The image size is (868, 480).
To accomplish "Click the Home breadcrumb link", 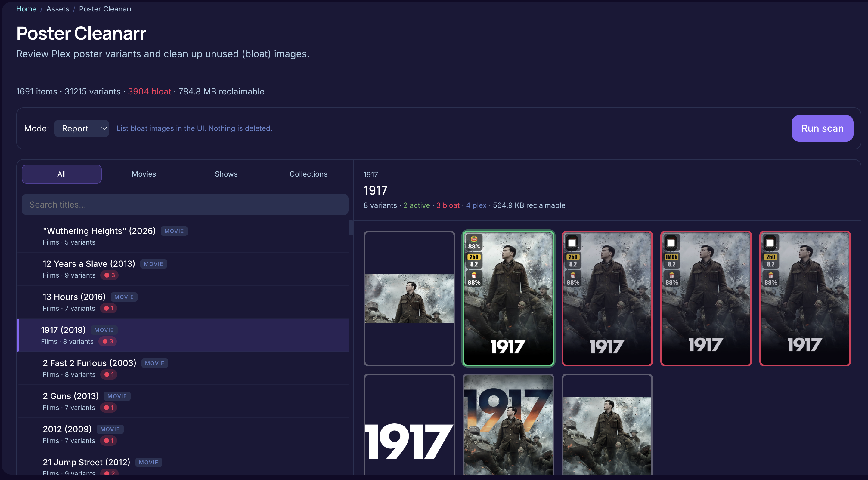I will [26, 9].
